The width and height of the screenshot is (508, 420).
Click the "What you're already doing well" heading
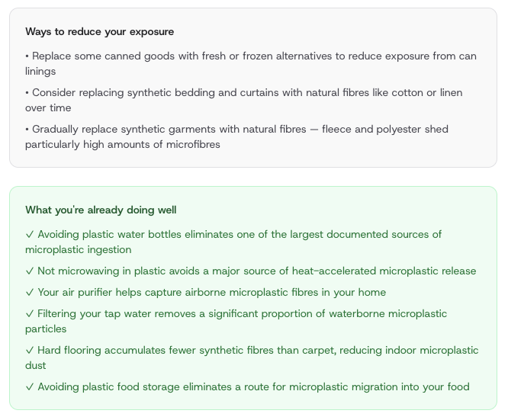101,210
